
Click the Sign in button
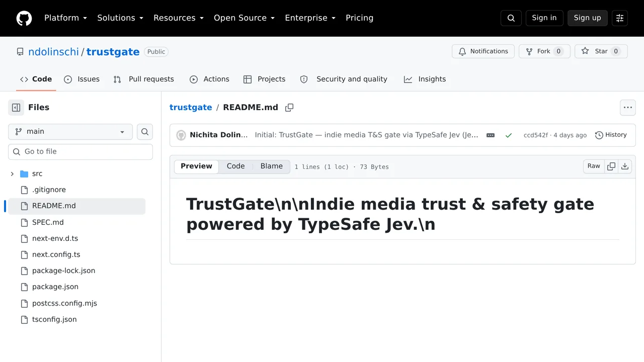pos(544,18)
